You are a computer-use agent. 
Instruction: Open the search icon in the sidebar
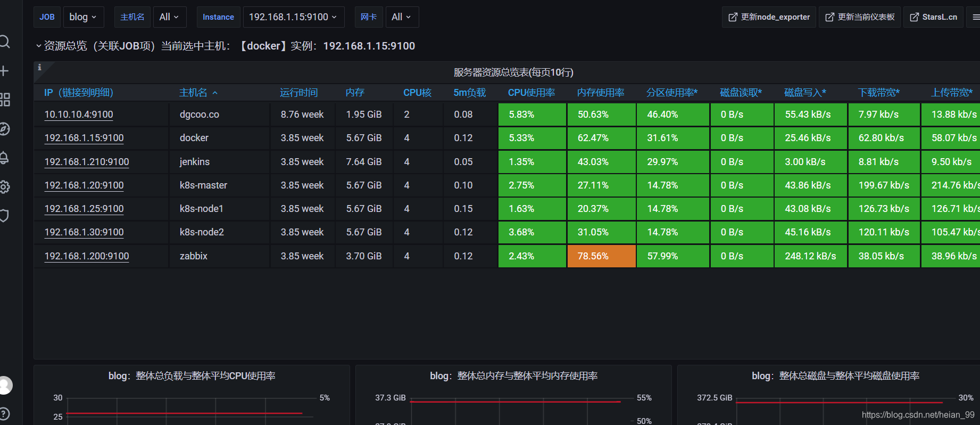4,42
